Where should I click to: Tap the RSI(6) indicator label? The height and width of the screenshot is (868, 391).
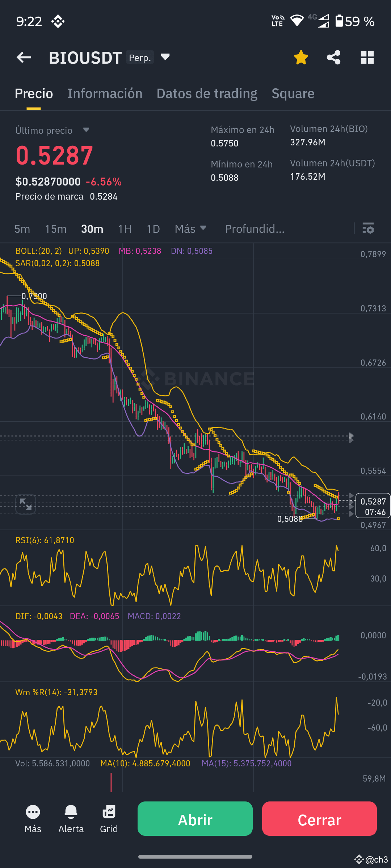coord(45,540)
